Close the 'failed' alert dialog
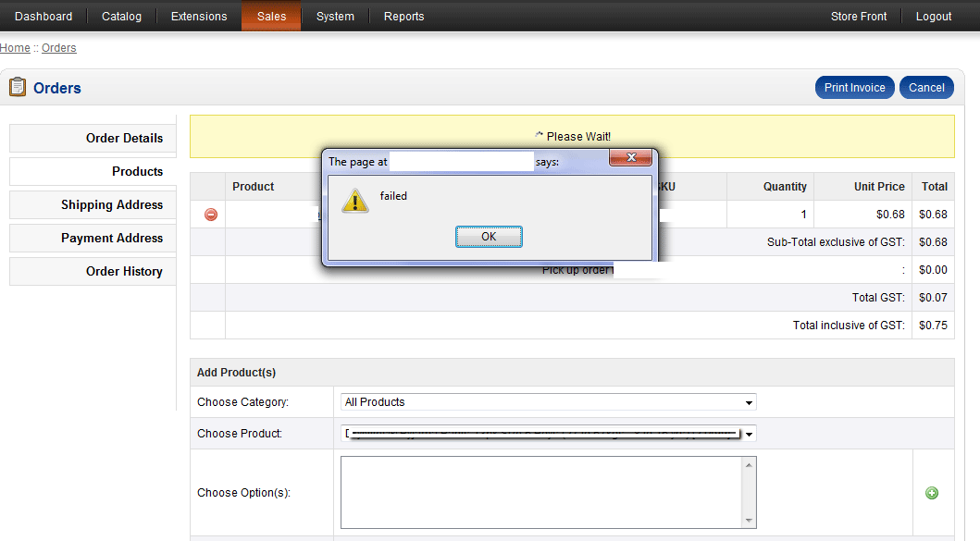980x541 pixels. click(x=630, y=157)
